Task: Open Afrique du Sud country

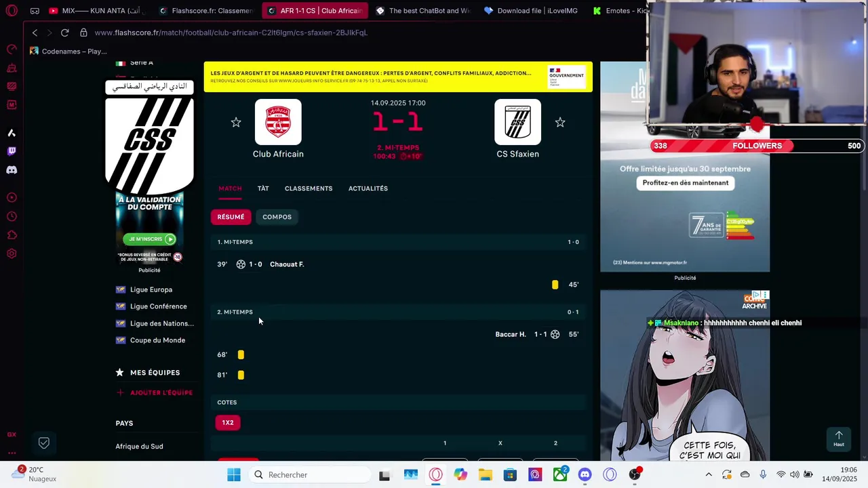Action: click(139, 446)
